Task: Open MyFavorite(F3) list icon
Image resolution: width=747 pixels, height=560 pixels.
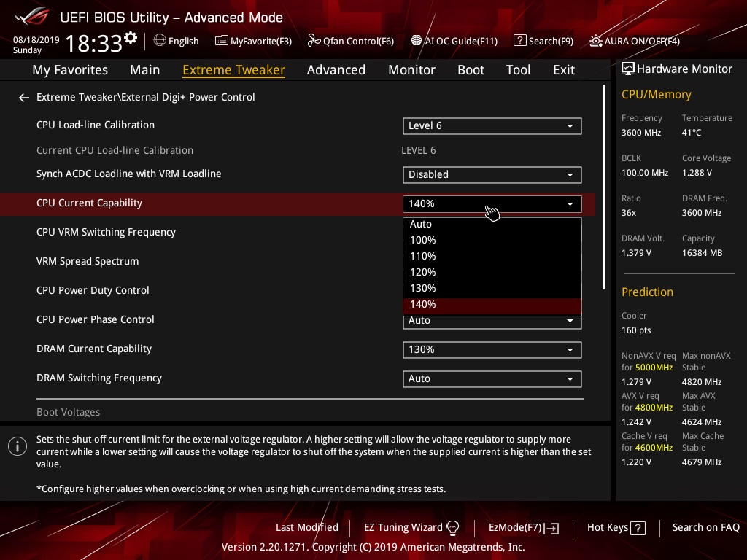Action: coord(221,41)
